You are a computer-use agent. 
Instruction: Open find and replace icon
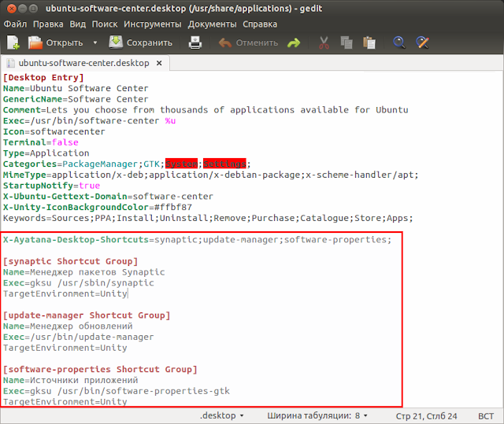[x=422, y=42]
